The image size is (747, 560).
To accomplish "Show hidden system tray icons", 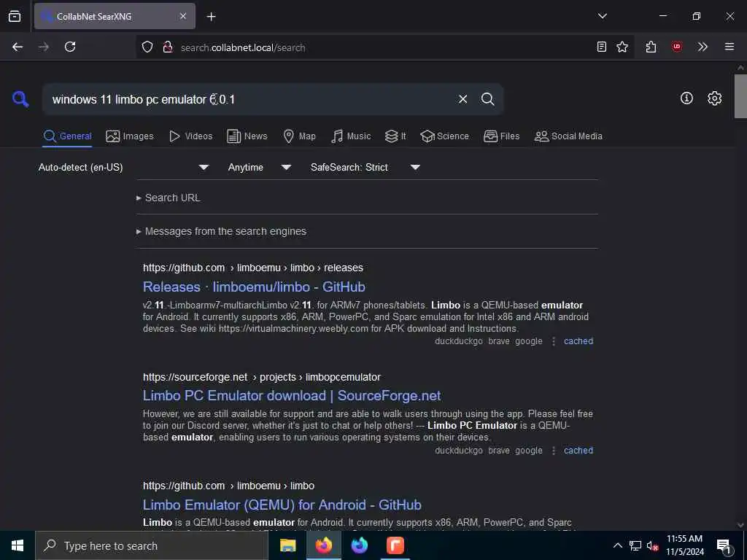I will 617,545.
